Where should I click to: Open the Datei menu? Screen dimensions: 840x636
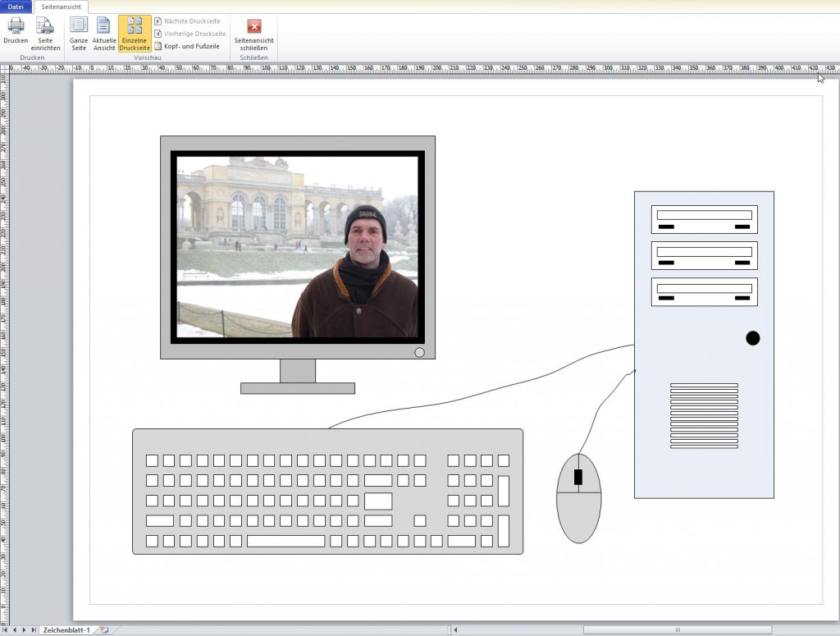tap(15, 7)
